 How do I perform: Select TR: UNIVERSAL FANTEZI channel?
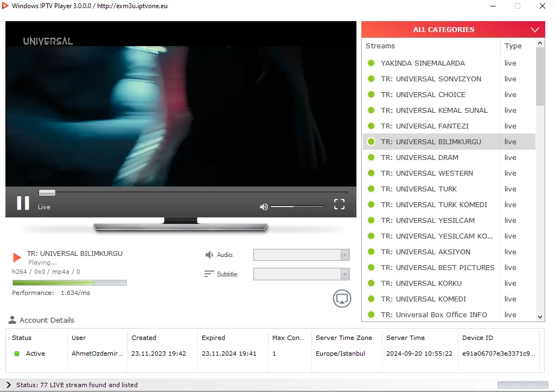tap(449, 126)
